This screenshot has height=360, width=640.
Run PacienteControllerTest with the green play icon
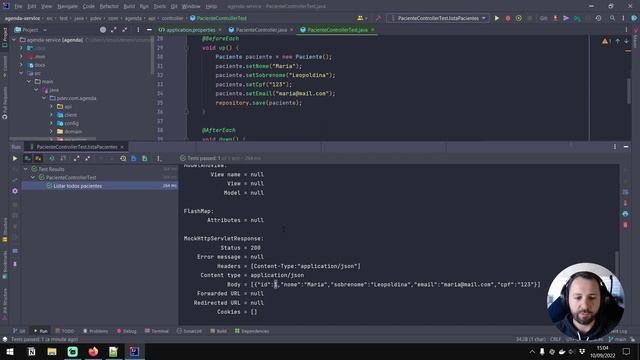497,18
